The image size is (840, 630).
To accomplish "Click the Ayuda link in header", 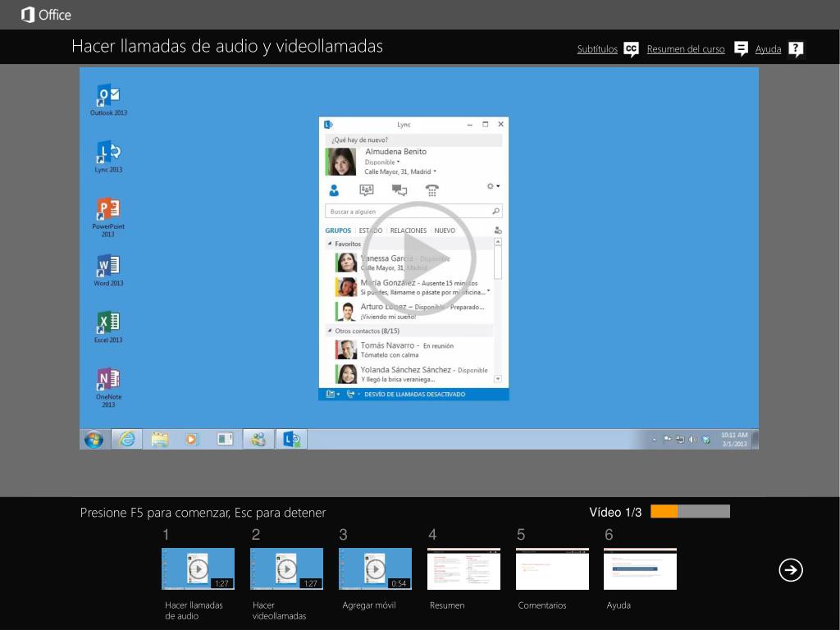I will coord(768,49).
